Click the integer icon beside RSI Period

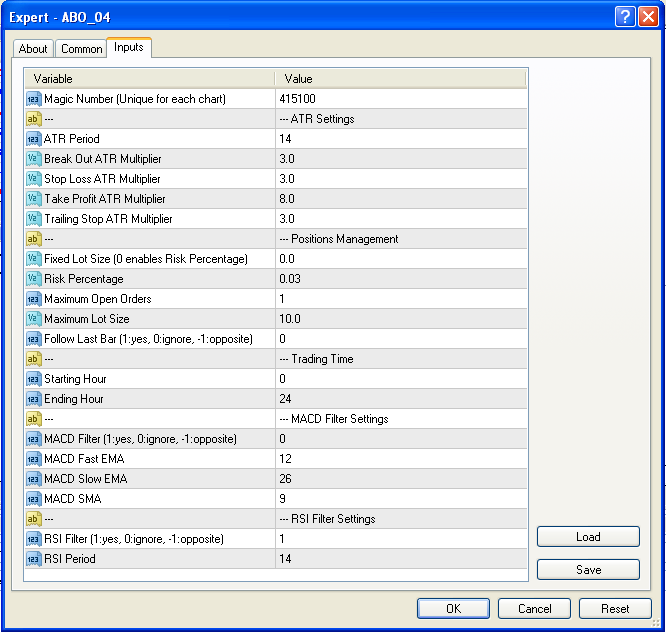(34, 559)
